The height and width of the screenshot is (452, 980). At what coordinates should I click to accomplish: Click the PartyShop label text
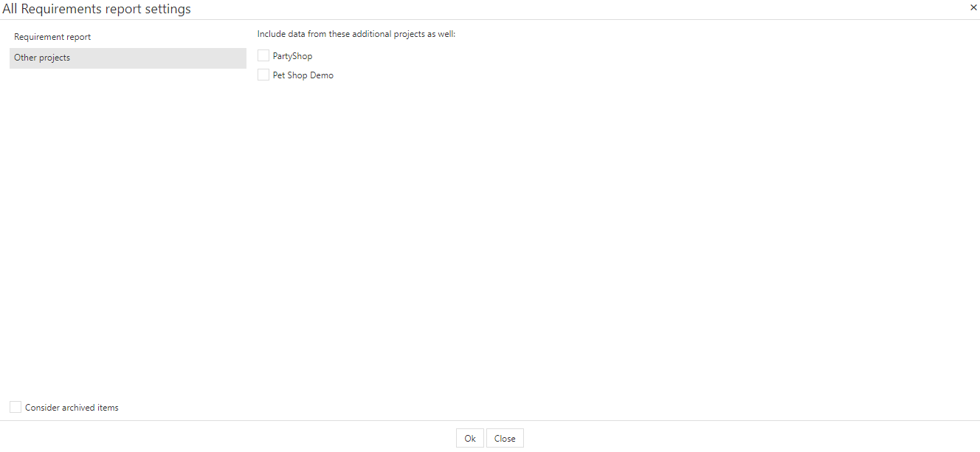[x=292, y=56]
